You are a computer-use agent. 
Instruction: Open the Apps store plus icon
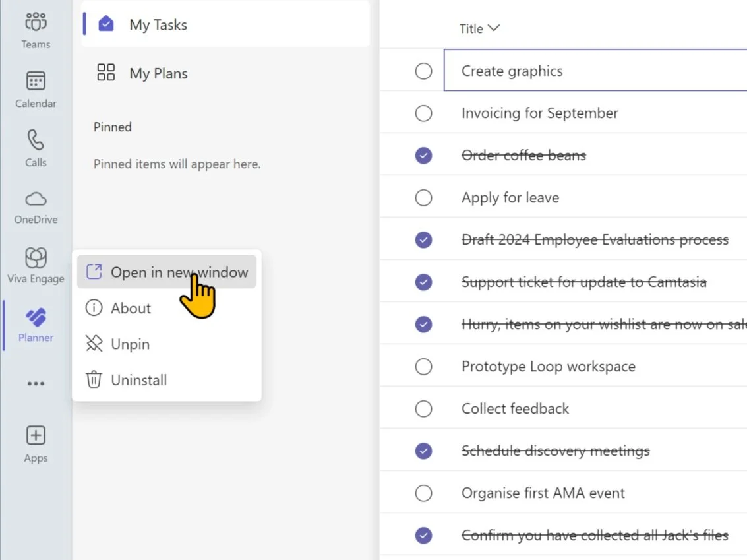tap(36, 435)
